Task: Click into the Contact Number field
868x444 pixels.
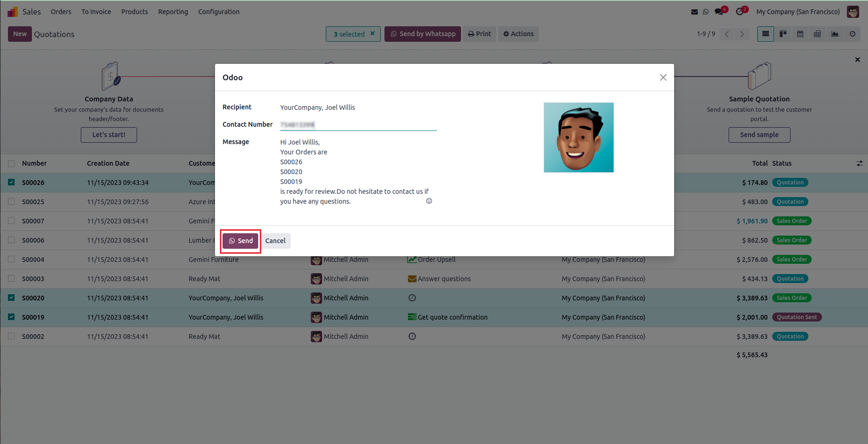Action: [358, 124]
